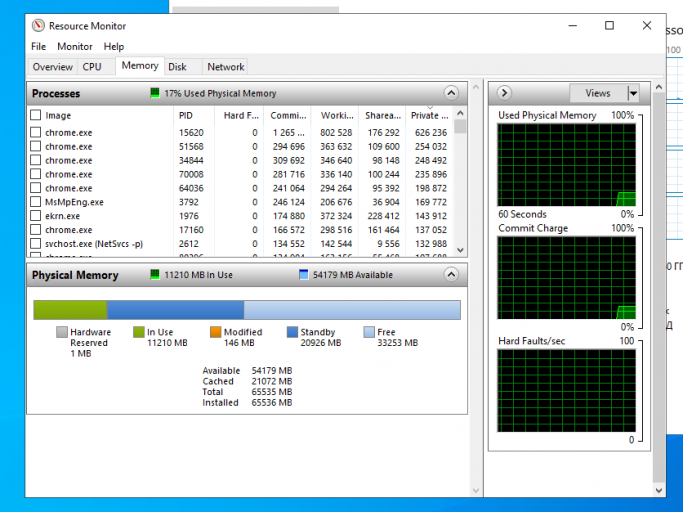Click graphs pane scrollbar up arrow

[659, 87]
